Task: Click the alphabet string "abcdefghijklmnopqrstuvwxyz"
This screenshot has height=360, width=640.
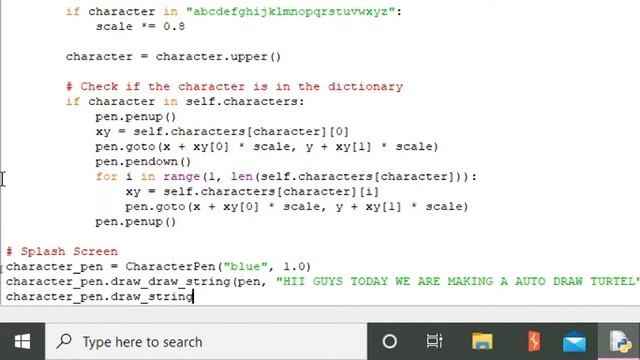Action: [290, 12]
